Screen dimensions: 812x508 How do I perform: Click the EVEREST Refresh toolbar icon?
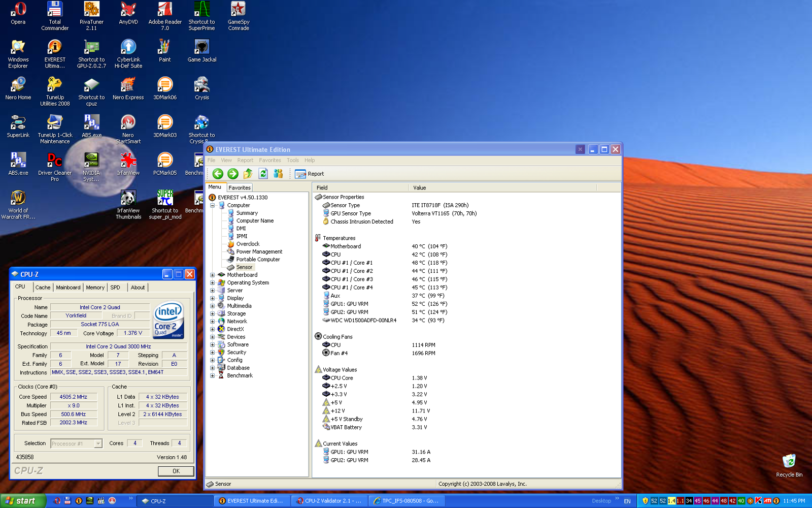click(x=263, y=174)
